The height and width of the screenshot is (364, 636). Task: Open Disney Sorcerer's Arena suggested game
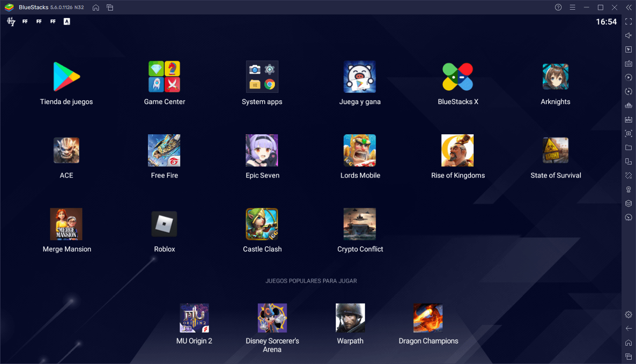tap(272, 318)
